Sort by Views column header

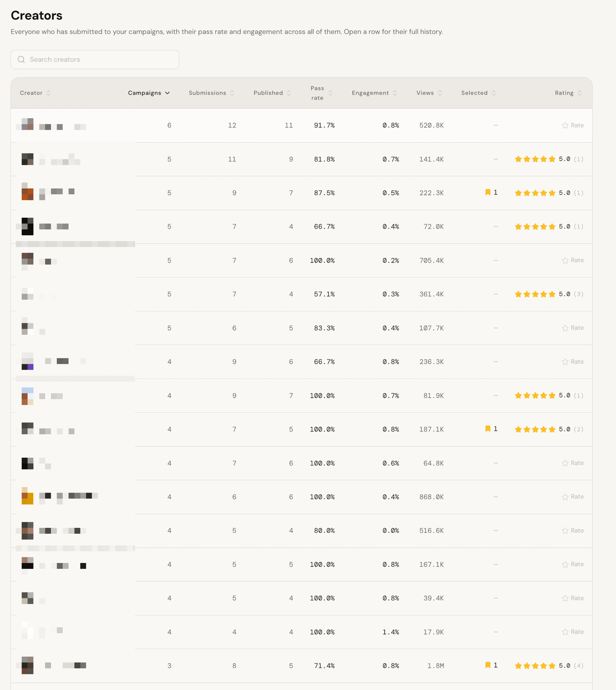tap(429, 93)
